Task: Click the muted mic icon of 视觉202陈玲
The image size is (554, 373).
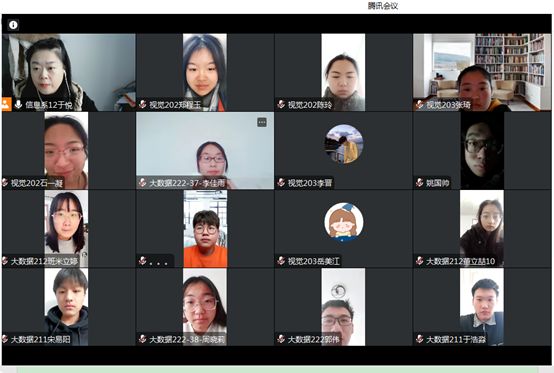Action: (281, 105)
